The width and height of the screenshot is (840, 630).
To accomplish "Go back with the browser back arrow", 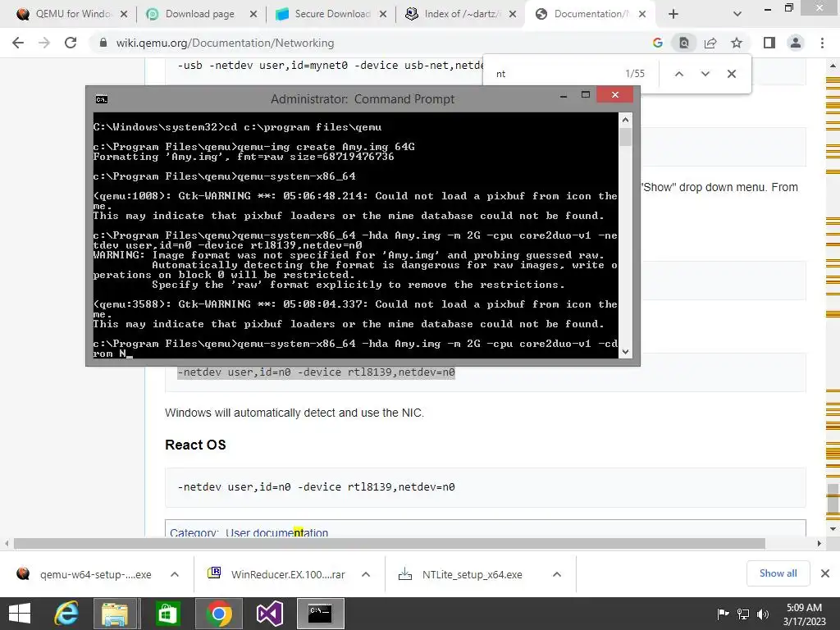I will click(18, 43).
